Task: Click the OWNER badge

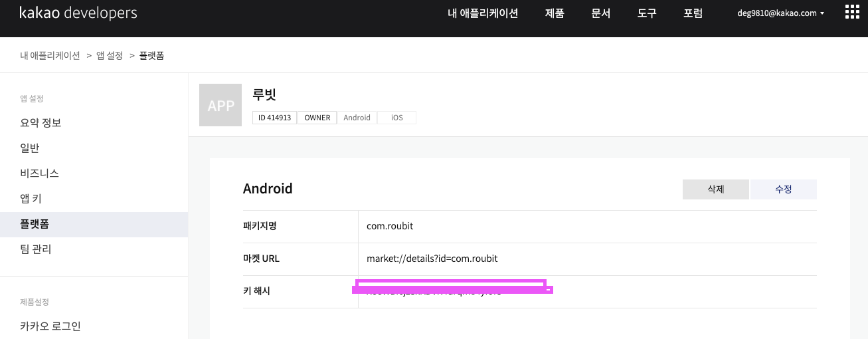Action: point(317,118)
